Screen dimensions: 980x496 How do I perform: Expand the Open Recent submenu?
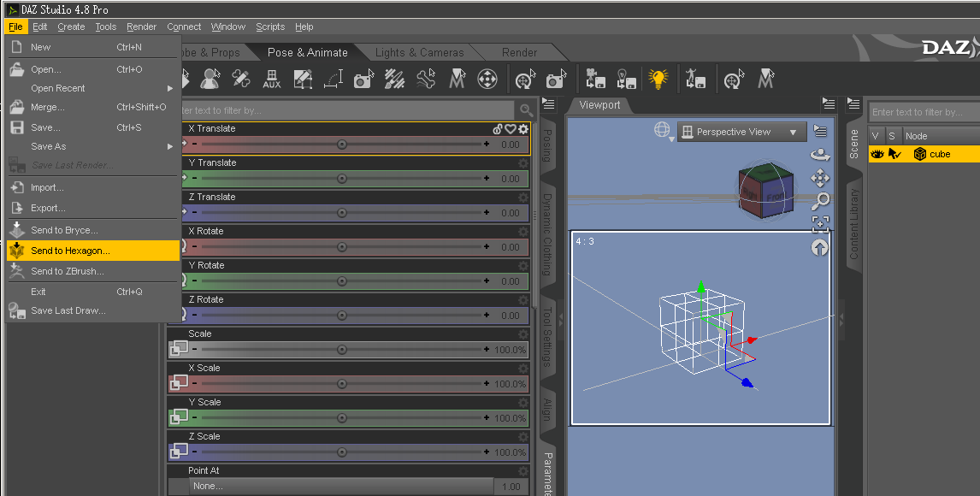[x=92, y=88]
